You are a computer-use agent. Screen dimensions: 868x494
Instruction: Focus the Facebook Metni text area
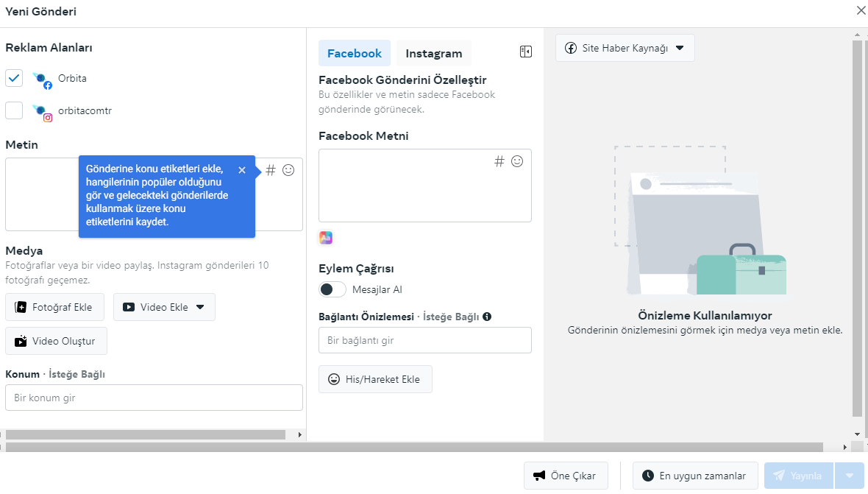click(425, 186)
